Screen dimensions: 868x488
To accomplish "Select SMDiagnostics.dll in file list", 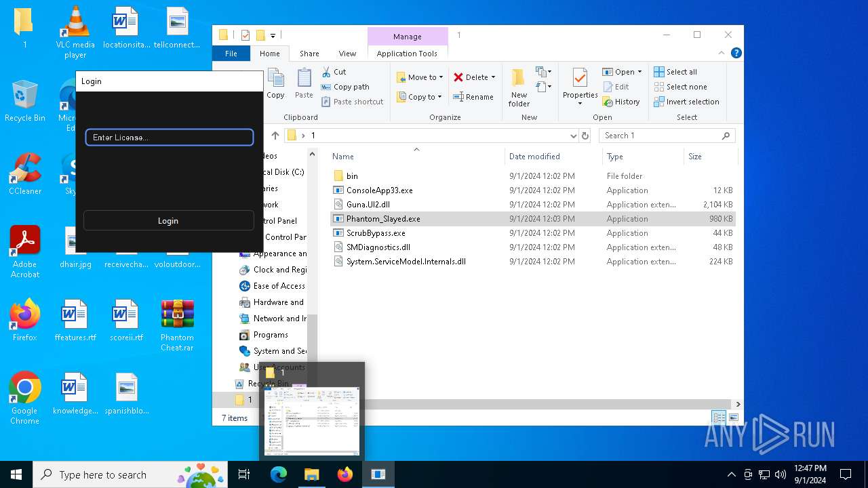I will point(532,247).
